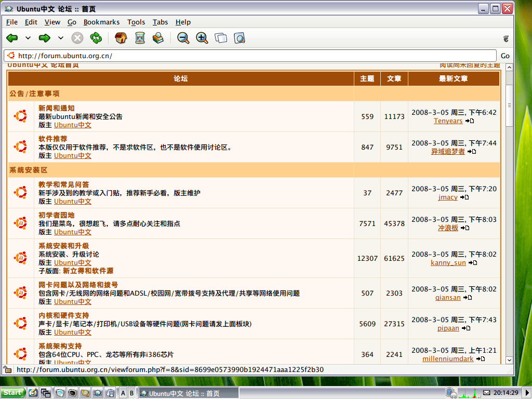Open the 新立得和软件源 subforum link
The width and height of the screenshot is (532, 399).
(88, 271)
